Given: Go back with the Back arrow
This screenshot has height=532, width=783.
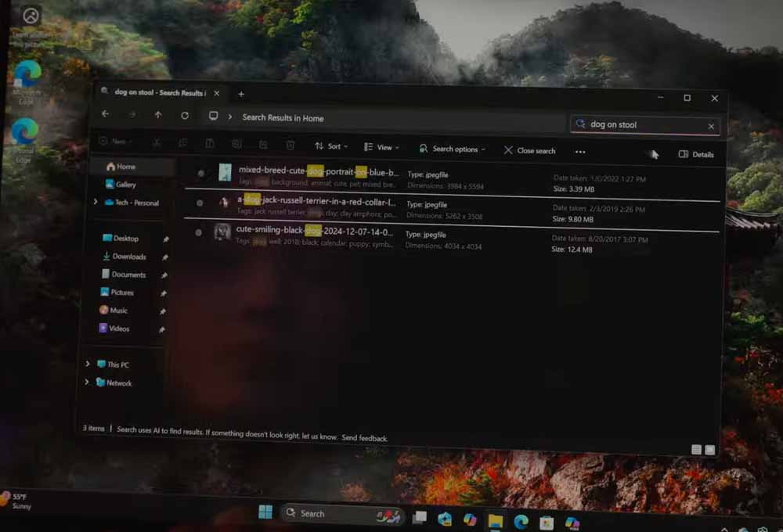Looking at the screenshot, I should point(106,114).
